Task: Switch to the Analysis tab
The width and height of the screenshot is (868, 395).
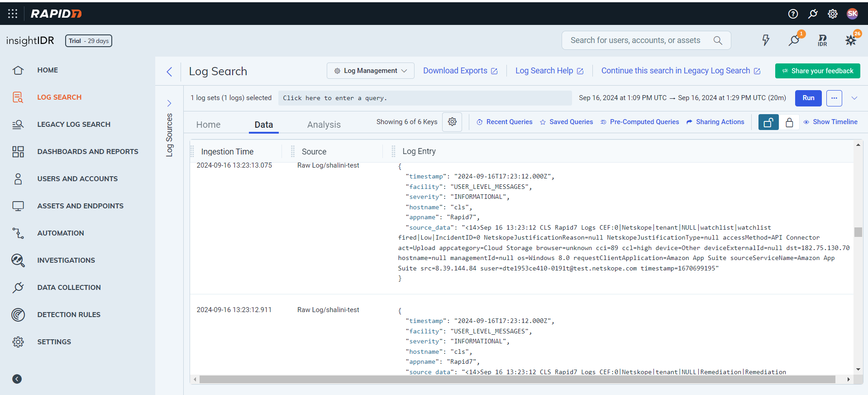Action: click(324, 125)
